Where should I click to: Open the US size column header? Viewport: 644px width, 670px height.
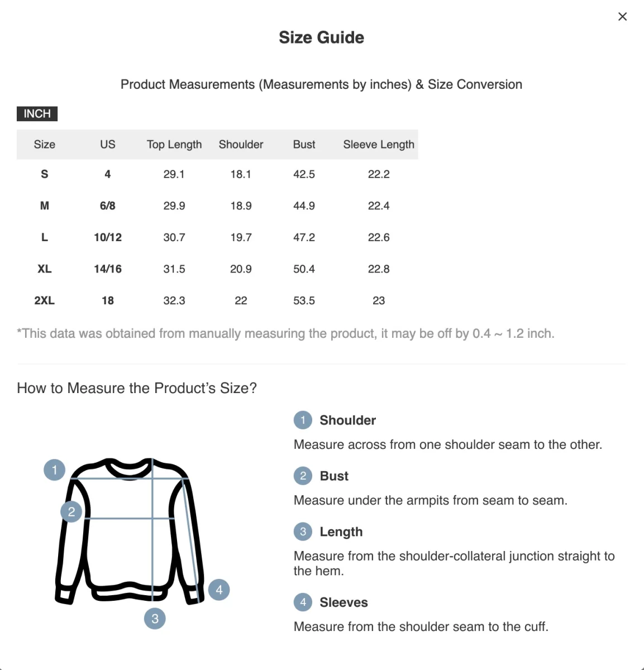pyautogui.click(x=107, y=144)
